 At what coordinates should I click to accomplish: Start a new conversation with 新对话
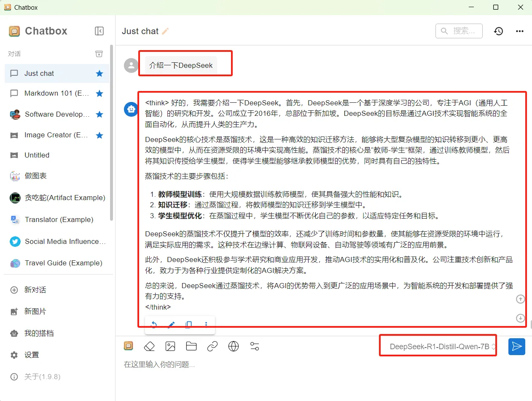coord(57,290)
